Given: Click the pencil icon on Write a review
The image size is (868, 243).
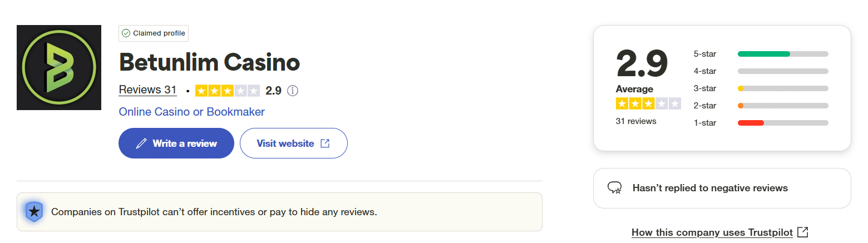Looking at the screenshot, I should (141, 143).
